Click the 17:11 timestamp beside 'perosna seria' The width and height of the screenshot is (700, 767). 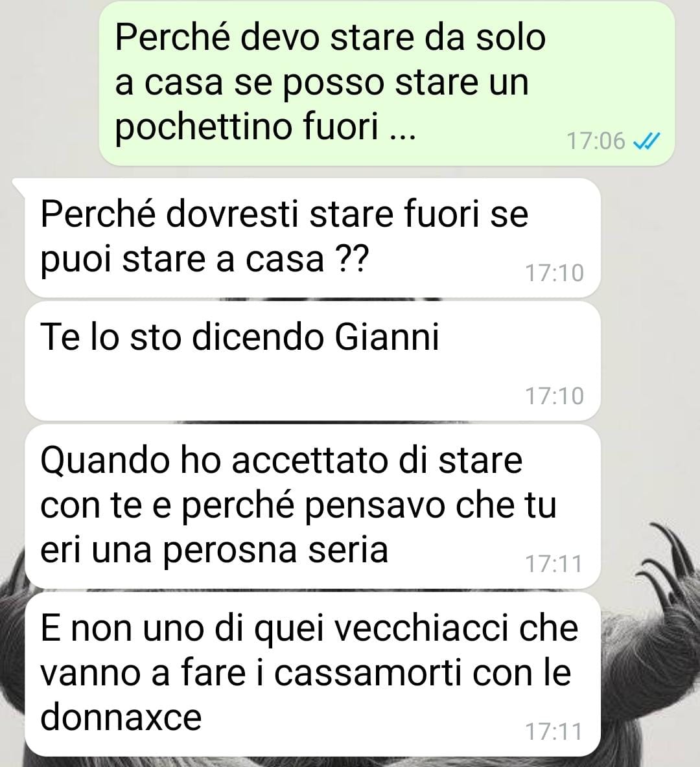554,564
